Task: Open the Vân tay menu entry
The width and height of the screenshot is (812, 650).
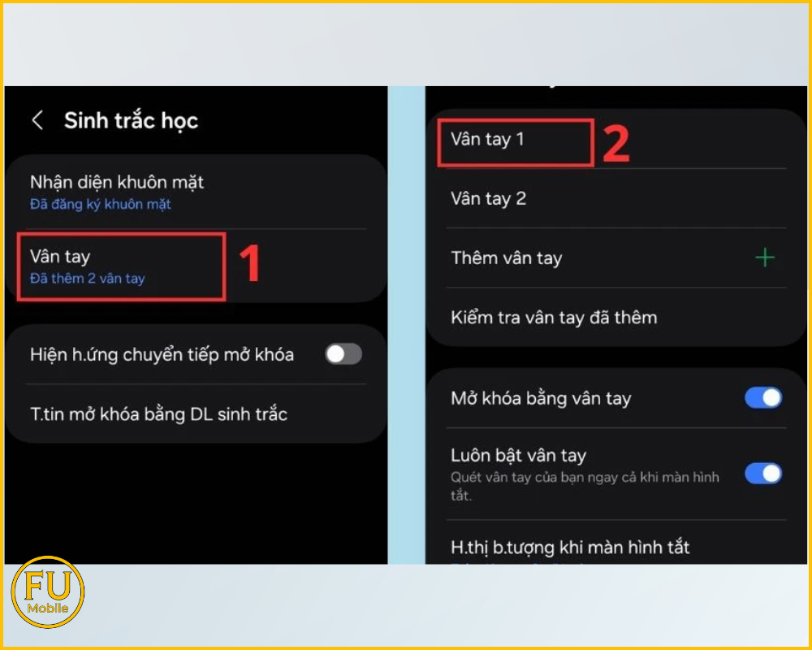Action: (60, 257)
